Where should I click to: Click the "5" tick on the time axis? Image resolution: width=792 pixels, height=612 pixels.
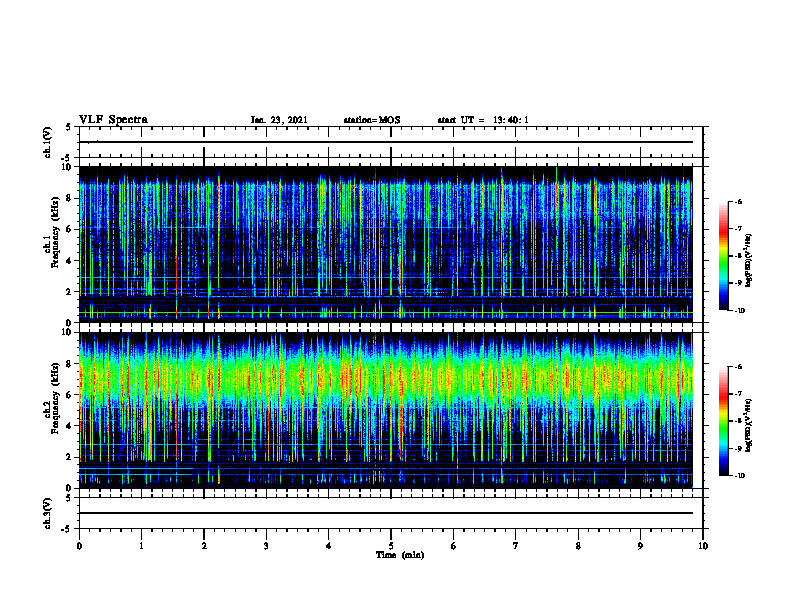click(x=391, y=546)
